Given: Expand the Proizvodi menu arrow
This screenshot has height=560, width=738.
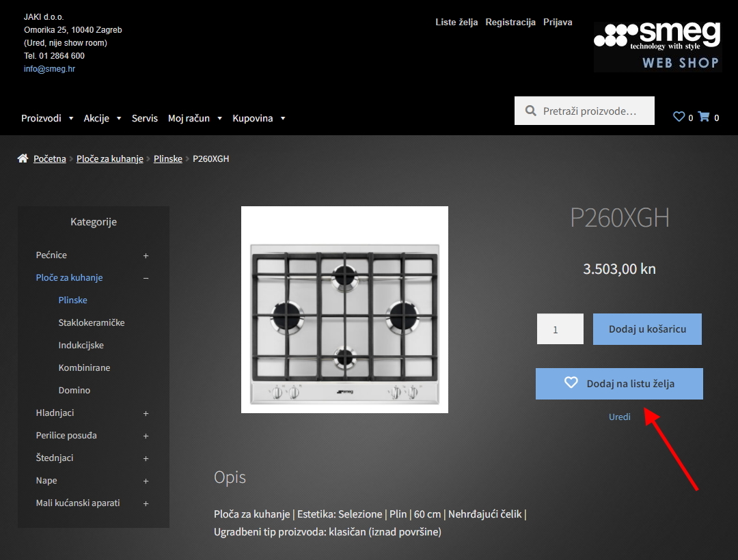Looking at the screenshot, I should (x=71, y=119).
